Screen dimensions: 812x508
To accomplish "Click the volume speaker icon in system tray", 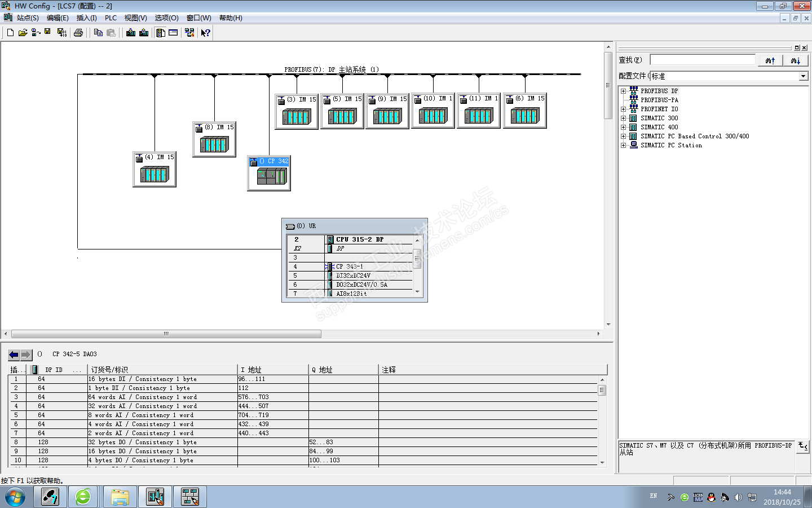I will coord(738,497).
